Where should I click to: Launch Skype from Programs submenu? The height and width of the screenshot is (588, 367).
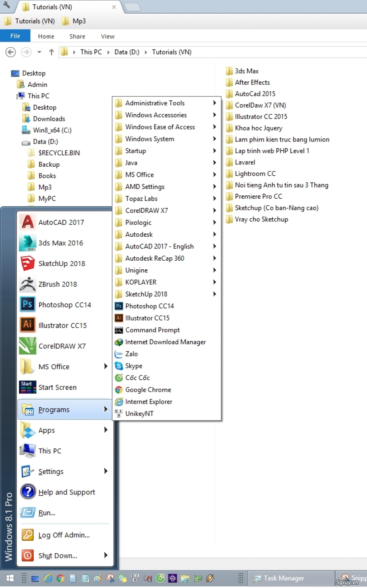click(x=167, y=366)
